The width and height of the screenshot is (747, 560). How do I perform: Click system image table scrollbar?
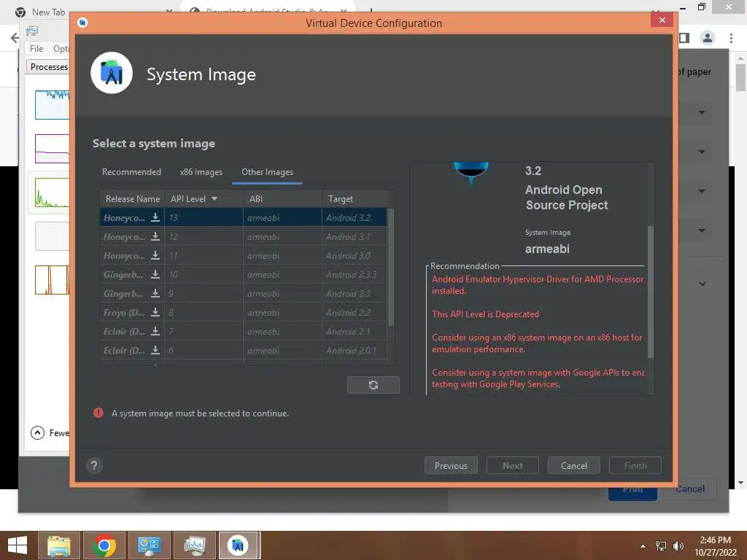391,267
